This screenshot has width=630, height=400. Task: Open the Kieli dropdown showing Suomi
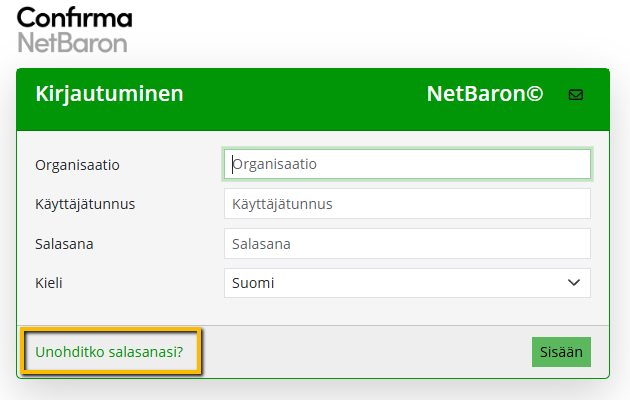(x=407, y=283)
